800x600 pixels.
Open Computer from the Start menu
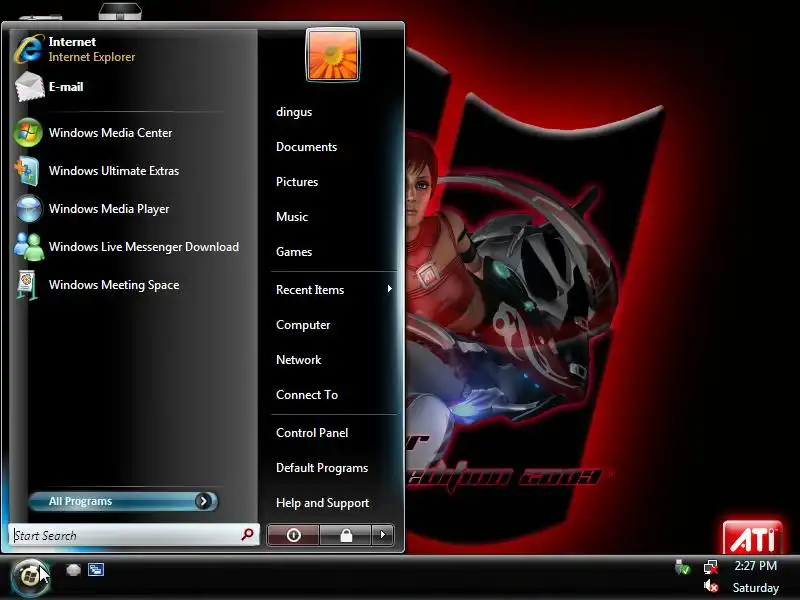pos(303,325)
